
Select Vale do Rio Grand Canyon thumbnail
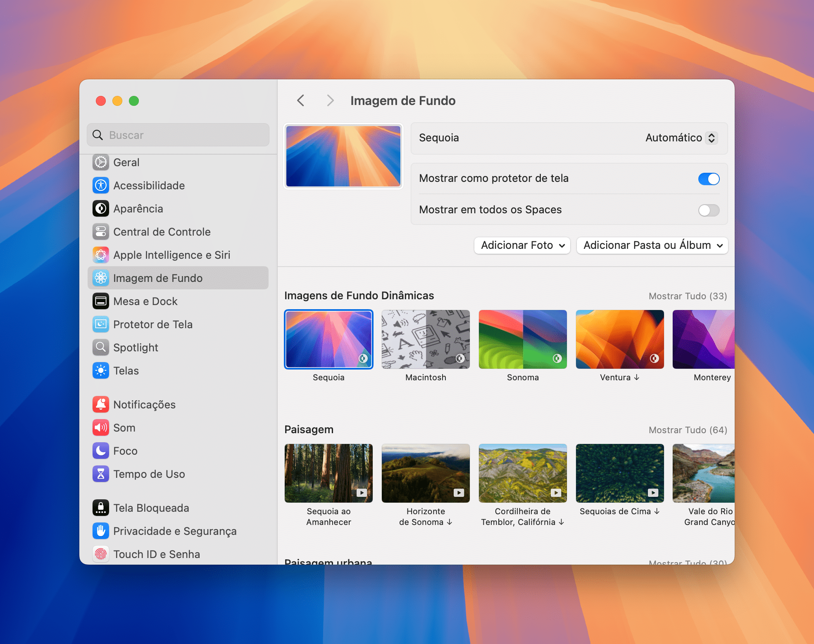point(704,473)
